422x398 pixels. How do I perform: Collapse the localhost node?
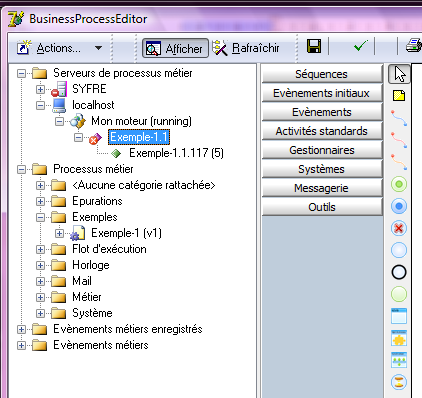40,105
